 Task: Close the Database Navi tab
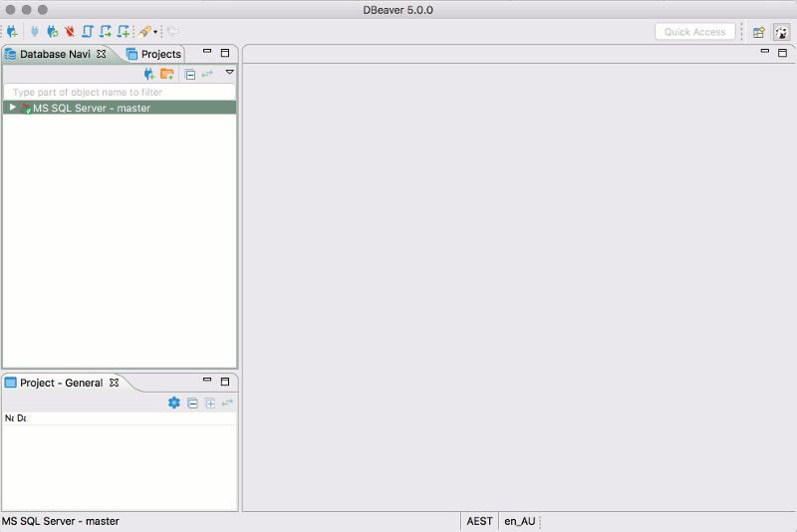click(x=102, y=54)
